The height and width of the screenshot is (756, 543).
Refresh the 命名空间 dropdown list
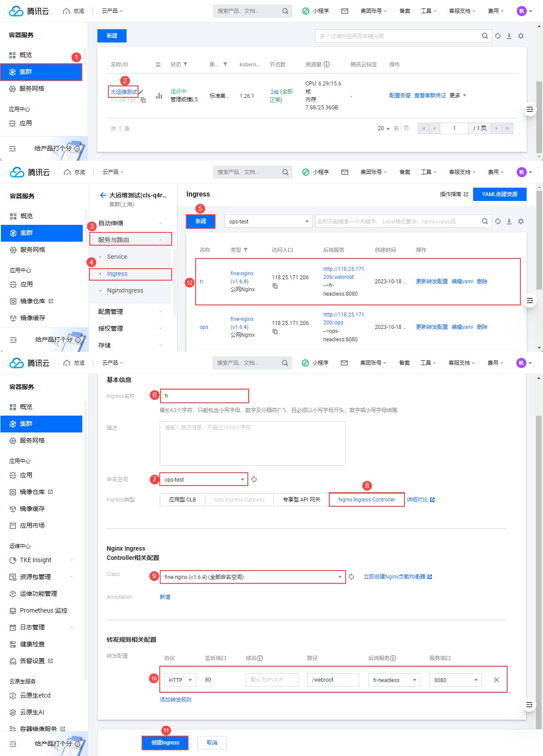point(254,479)
